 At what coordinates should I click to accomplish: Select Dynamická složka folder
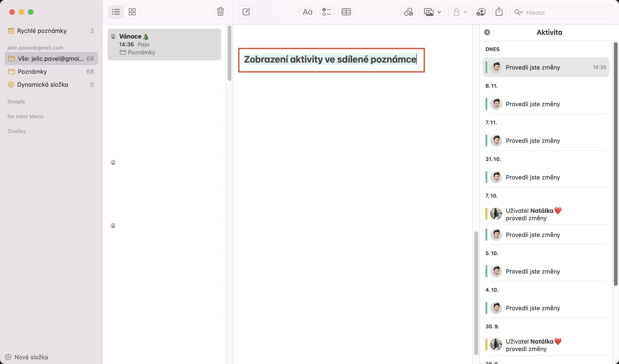(42, 84)
